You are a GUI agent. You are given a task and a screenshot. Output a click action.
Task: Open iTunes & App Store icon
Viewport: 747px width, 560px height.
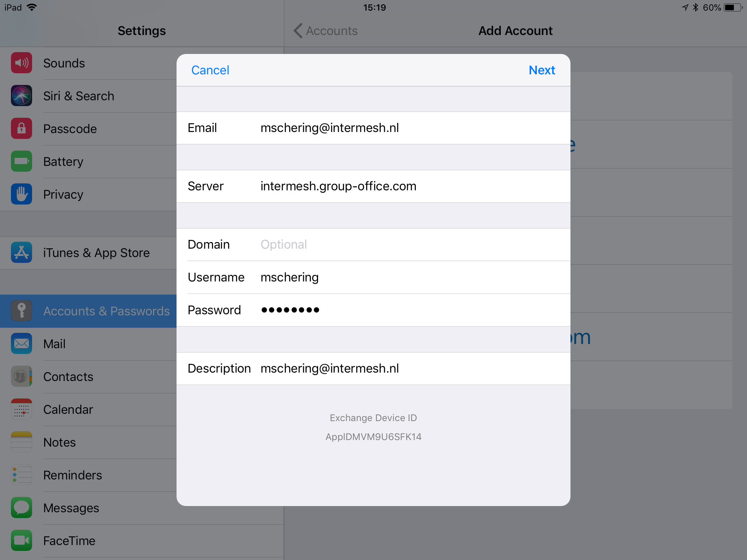coord(22,253)
